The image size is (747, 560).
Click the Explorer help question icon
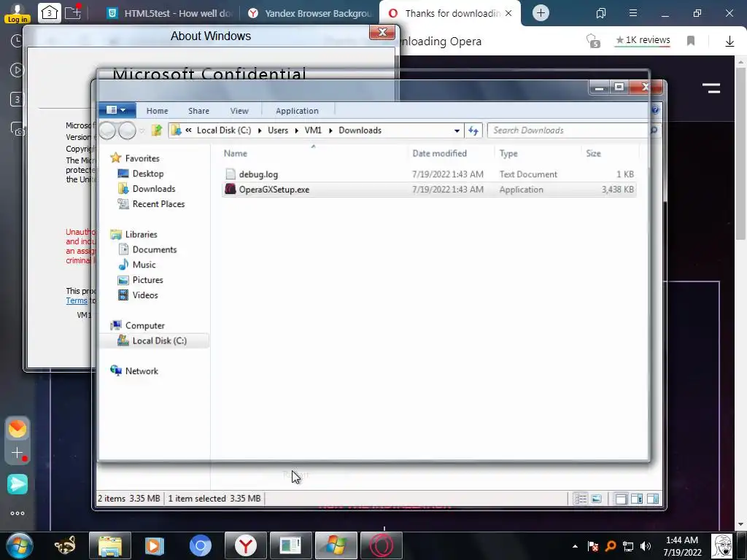(655, 110)
